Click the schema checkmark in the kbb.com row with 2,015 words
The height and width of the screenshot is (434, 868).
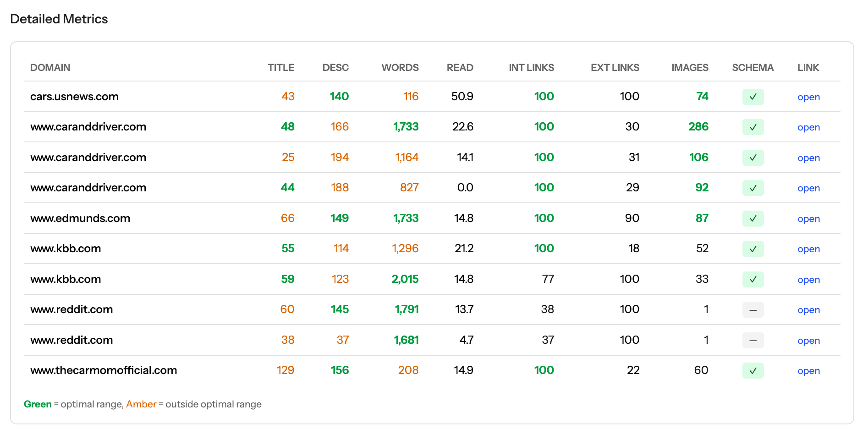pyautogui.click(x=753, y=279)
